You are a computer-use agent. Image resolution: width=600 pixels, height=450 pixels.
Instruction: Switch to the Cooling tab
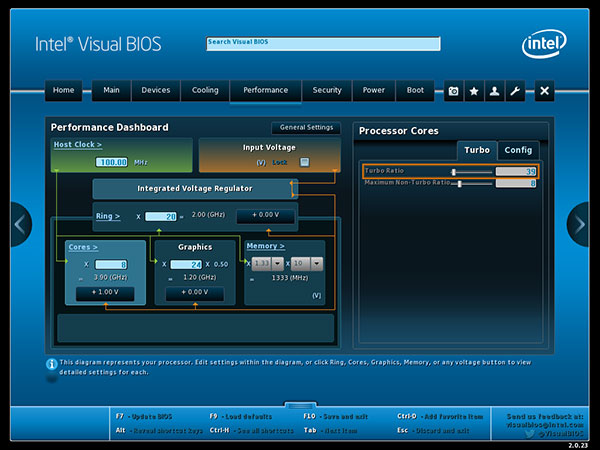[205, 90]
